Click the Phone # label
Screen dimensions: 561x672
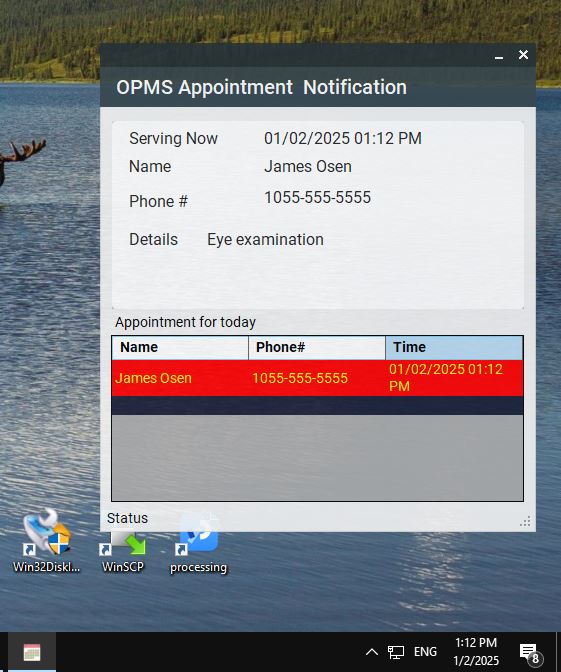tap(159, 201)
